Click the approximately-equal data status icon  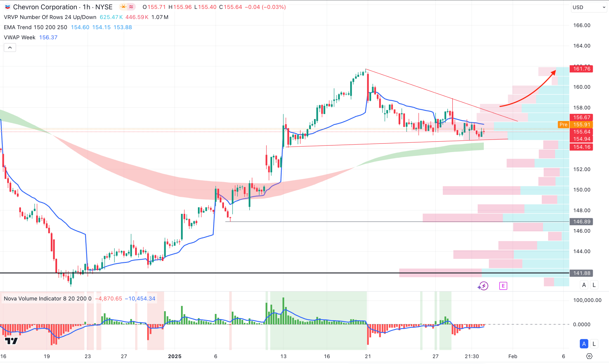(131, 7)
